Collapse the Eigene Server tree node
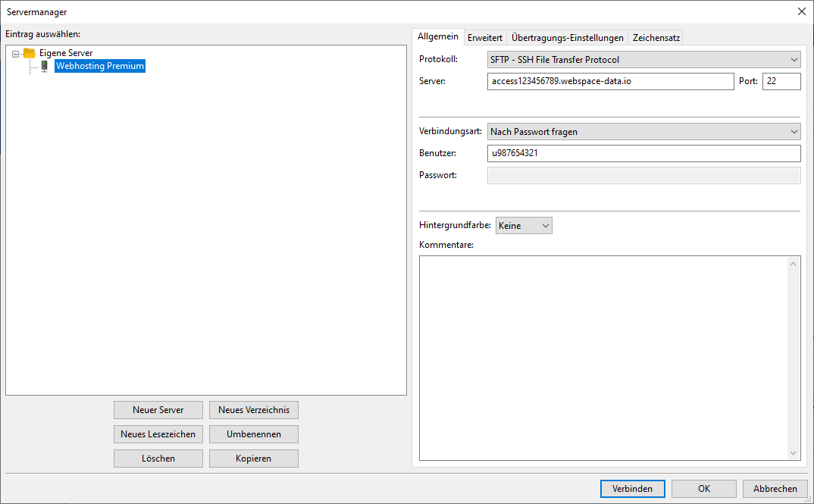Viewport: 814px width, 504px height. (15, 54)
